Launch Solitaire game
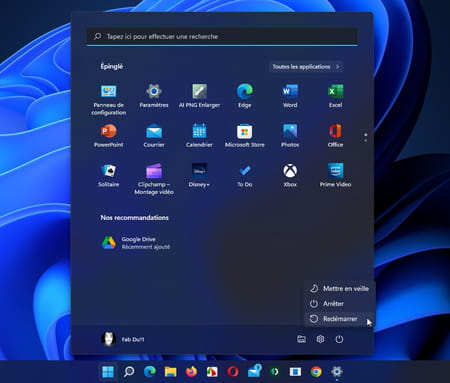The image size is (450, 383). (109, 176)
